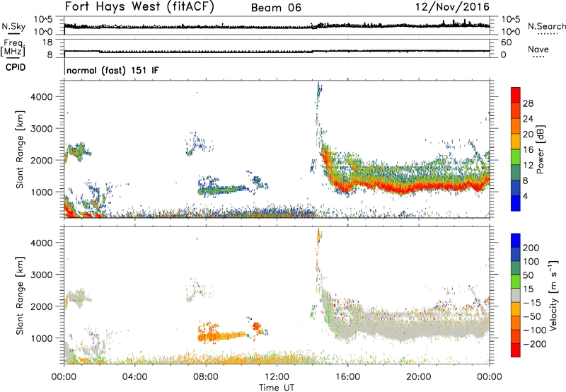Click the 1000 tick on power panel

point(42,192)
